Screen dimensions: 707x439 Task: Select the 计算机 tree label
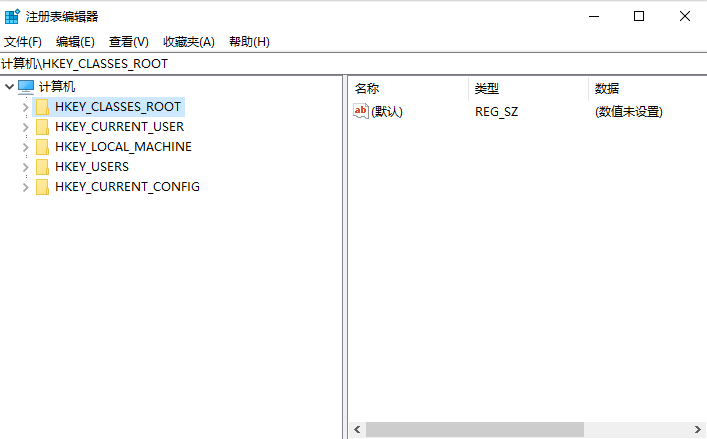57,87
